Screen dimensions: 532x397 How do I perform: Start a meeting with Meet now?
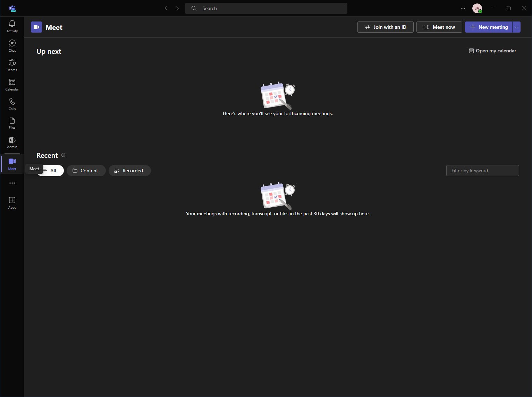pos(439,27)
